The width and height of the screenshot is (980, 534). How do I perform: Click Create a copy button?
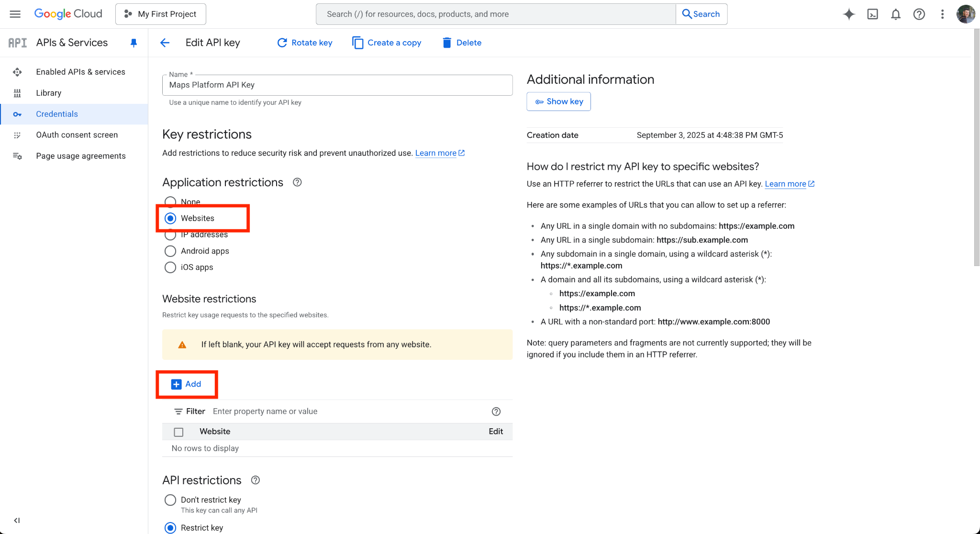387,43
